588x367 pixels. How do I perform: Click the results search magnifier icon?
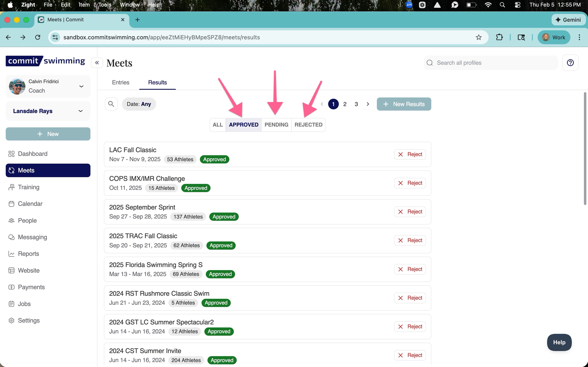[111, 104]
